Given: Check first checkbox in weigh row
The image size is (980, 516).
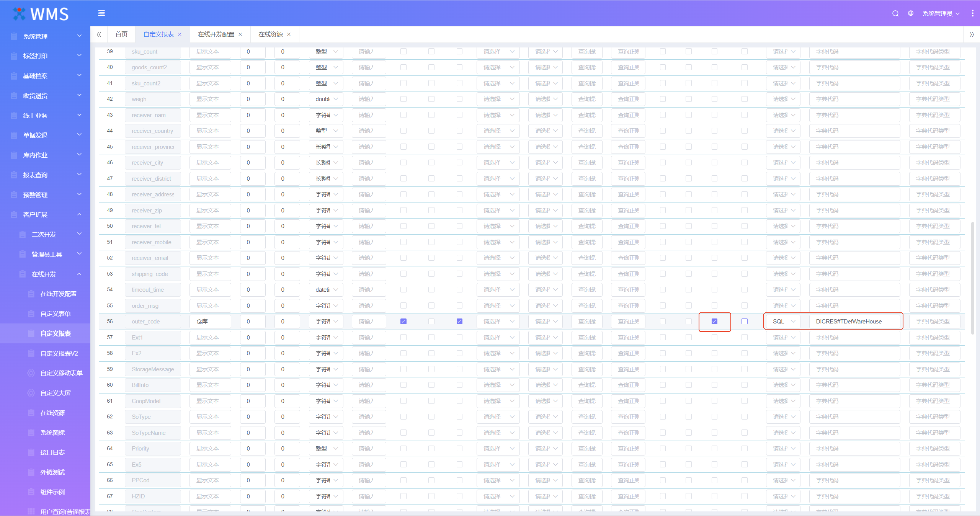Looking at the screenshot, I should [403, 99].
